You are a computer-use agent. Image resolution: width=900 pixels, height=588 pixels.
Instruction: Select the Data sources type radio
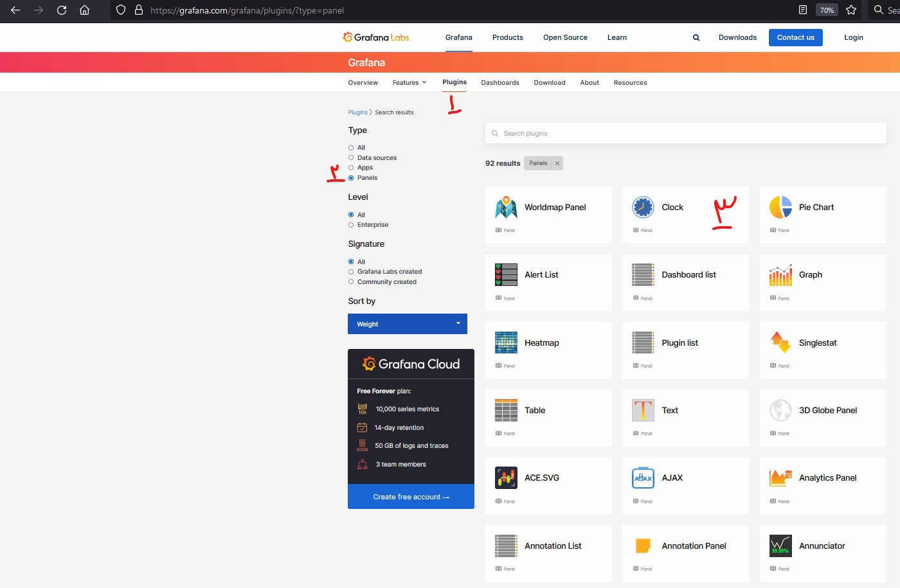click(x=351, y=158)
